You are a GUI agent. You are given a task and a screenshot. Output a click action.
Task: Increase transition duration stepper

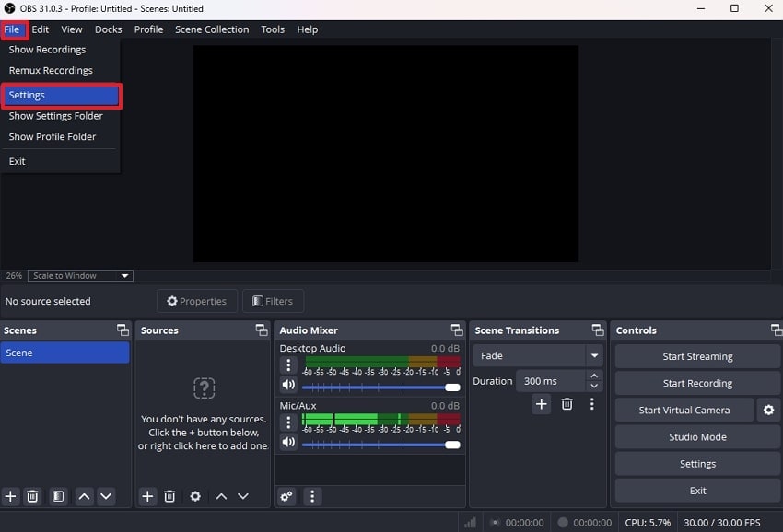[594, 376]
